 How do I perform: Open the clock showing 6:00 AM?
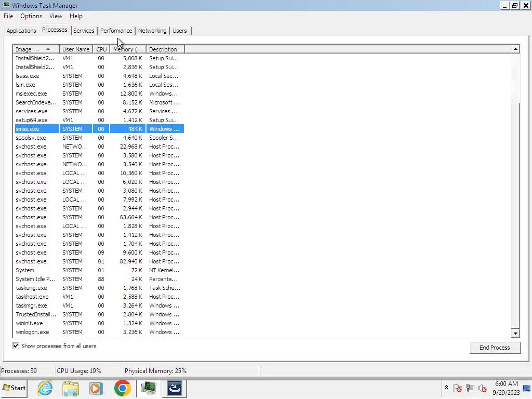(506, 388)
